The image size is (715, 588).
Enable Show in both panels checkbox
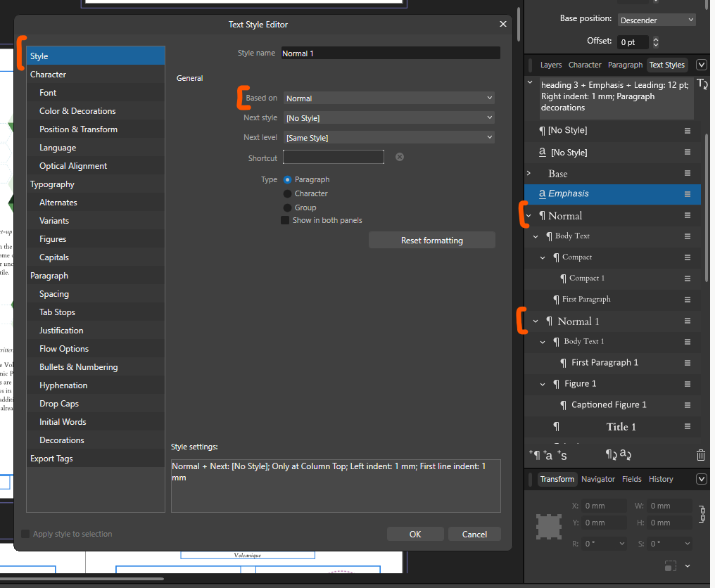(285, 220)
